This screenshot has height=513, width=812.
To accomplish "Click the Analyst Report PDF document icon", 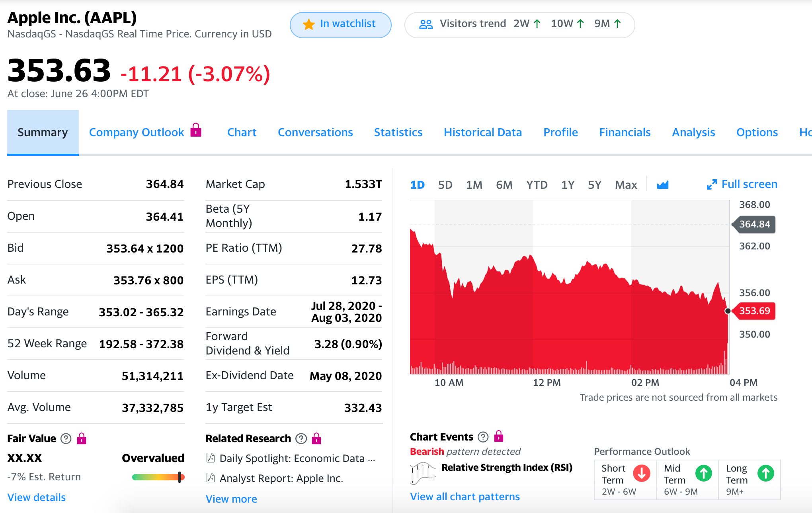I will (211, 478).
